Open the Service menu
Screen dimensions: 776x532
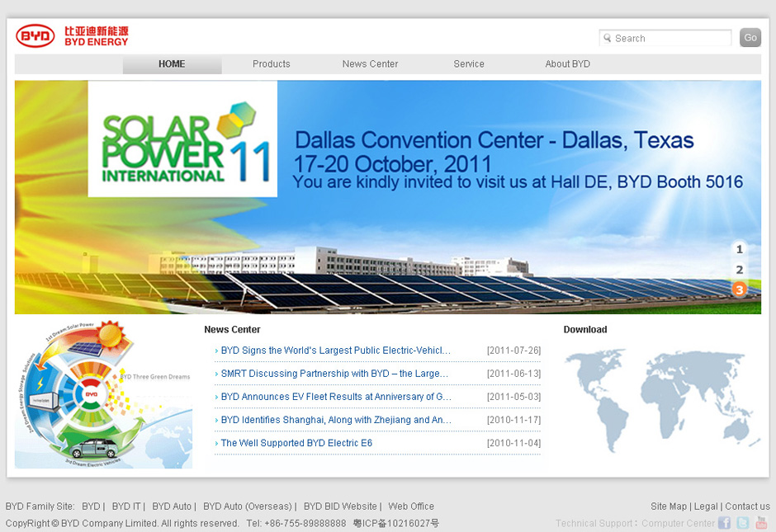pyautogui.click(x=469, y=64)
